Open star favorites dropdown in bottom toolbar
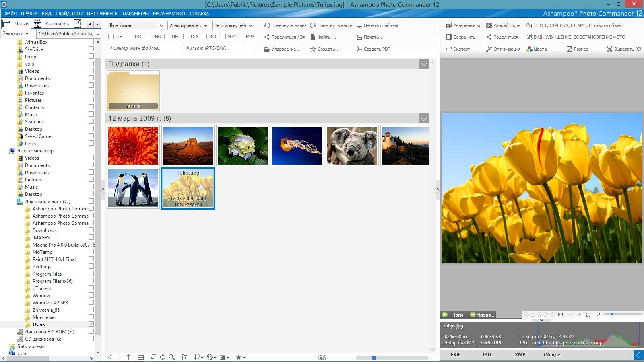644x362 pixels. [x=241, y=357]
